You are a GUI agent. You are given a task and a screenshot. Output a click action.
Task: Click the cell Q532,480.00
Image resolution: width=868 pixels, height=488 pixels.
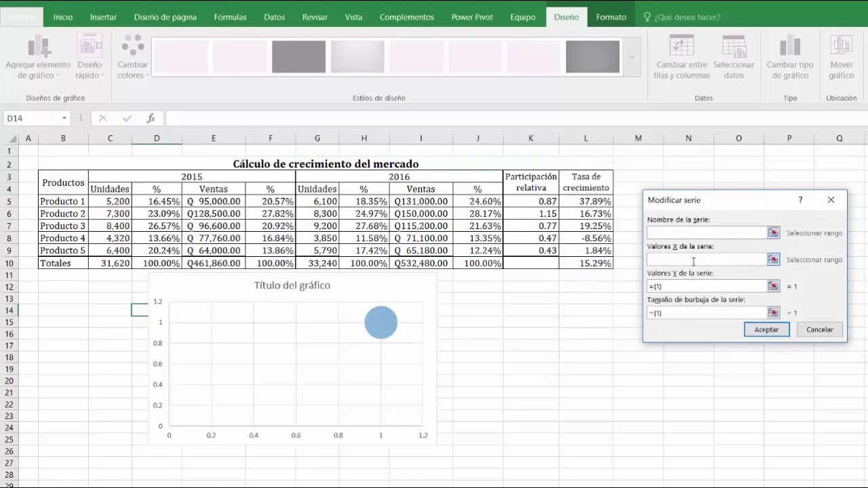(420, 263)
